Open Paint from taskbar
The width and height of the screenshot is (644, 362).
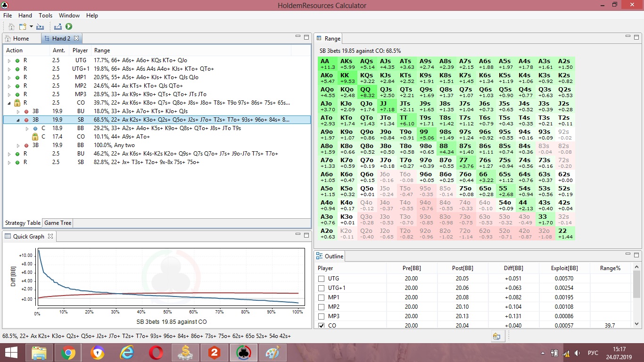point(273,353)
